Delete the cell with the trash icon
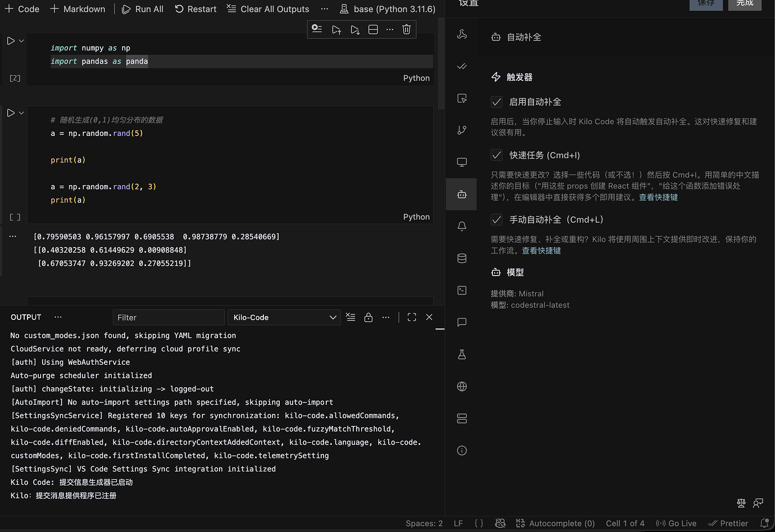This screenshot has height=532, width=775. pyautogui.click(x=407, y=29)
